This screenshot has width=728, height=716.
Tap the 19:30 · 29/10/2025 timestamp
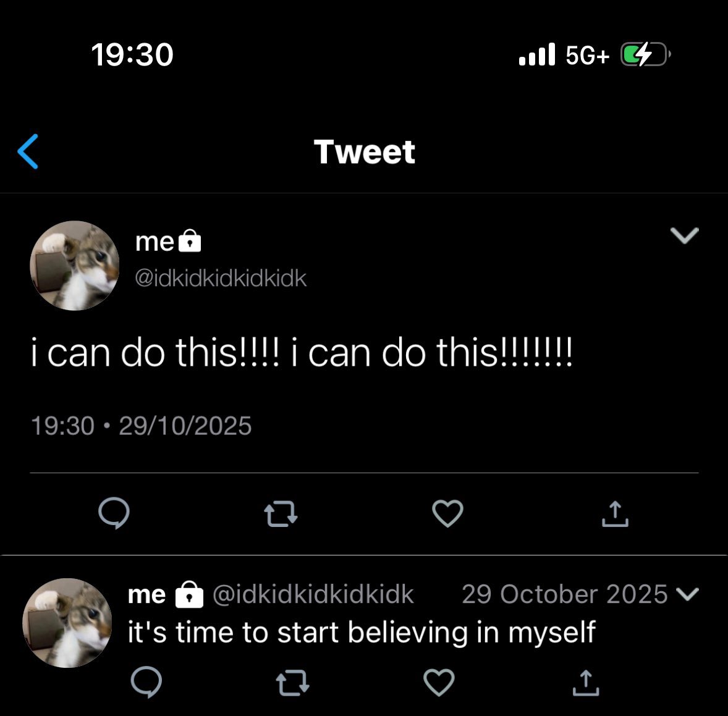tap(141, 426)
